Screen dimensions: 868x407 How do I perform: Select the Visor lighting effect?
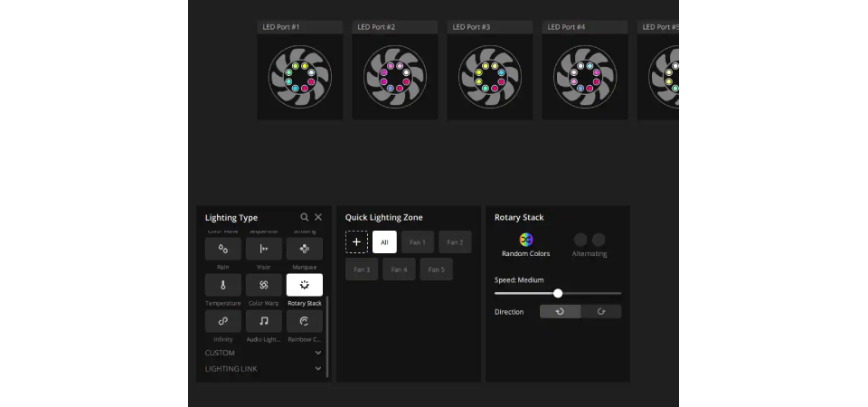coord(263,249)
